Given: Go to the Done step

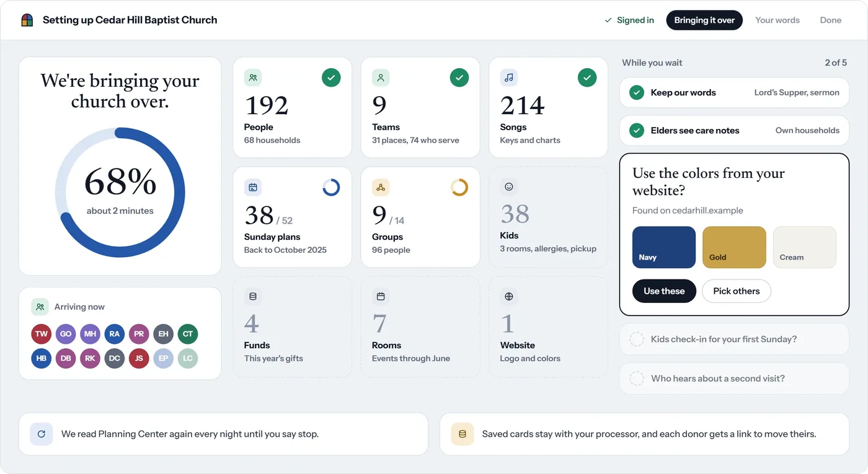Looking at the screenshot, I should 831,20.
